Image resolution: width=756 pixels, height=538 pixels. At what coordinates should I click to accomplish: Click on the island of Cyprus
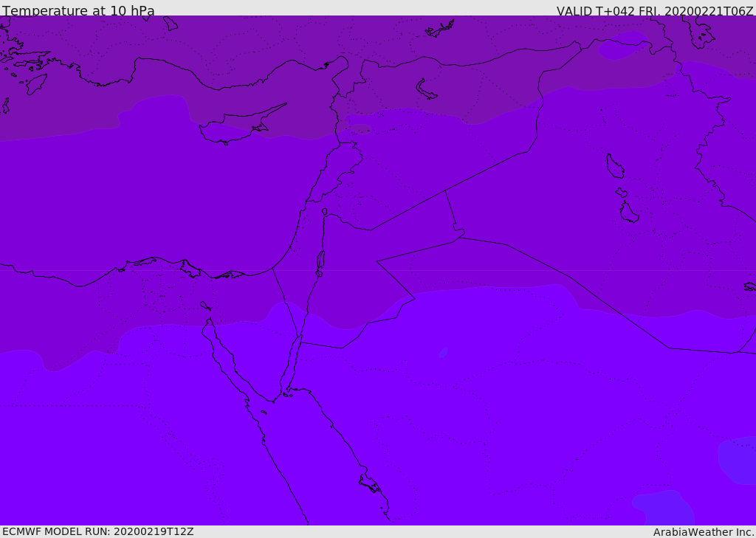(230, 128)
